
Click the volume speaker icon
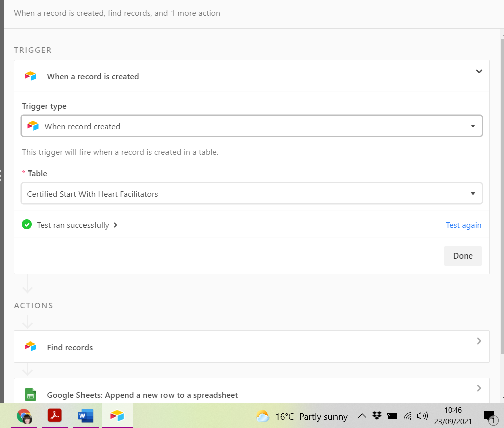(x=423, y=416)
